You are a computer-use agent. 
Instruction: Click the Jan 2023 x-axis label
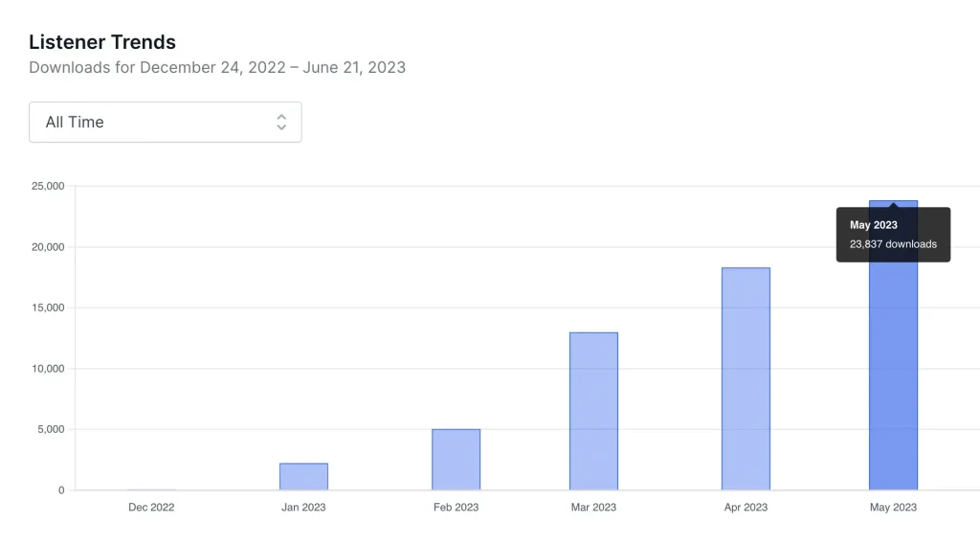tap(303, 508)
